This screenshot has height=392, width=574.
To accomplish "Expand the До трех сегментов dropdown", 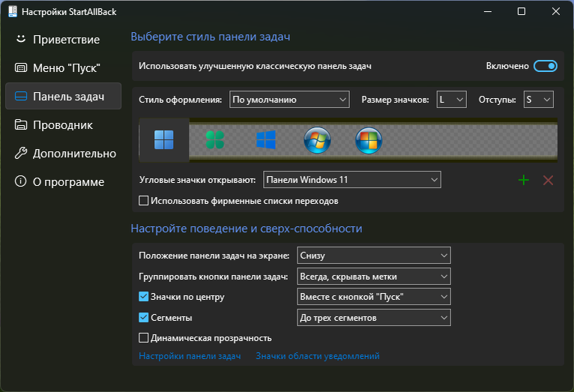I will (374, 318).
